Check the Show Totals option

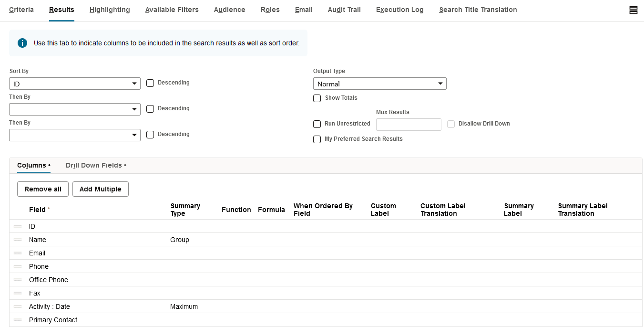point(317,98)
